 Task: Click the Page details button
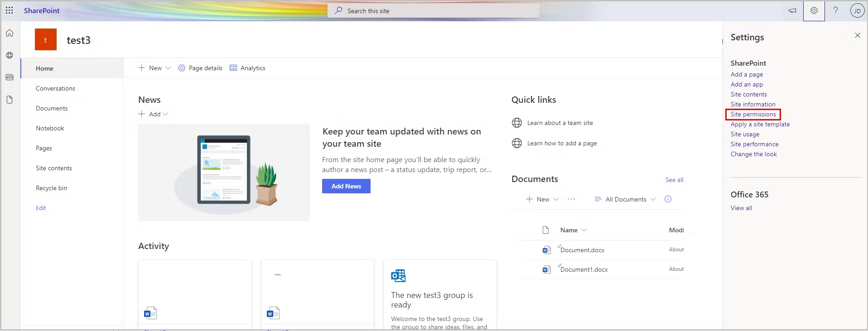pyautogui.click(x=200, y=68)
